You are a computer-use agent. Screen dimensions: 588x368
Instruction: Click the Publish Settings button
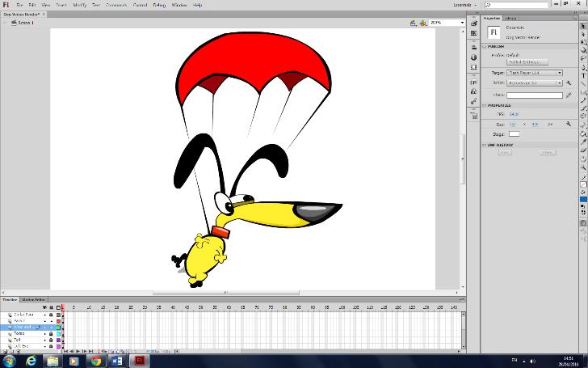click(527, 62)
